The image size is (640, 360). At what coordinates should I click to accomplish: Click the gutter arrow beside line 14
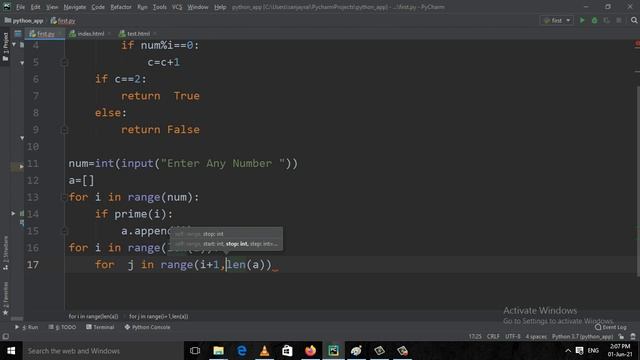[x=13, y=213]
